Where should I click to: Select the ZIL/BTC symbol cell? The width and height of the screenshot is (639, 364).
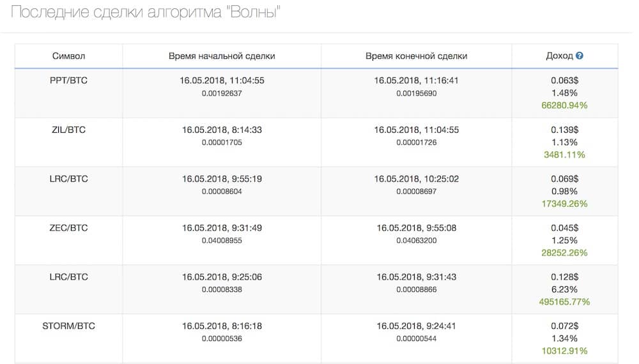68,130
